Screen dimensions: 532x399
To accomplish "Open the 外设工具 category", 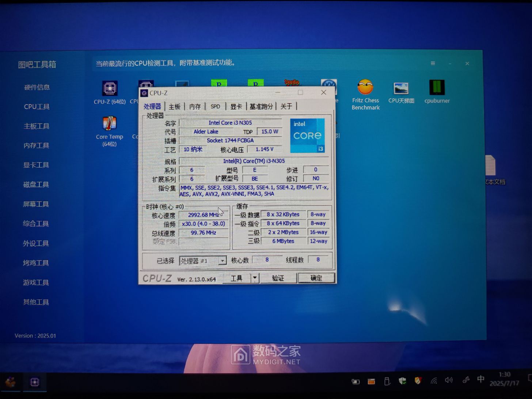I will (36, 243).
